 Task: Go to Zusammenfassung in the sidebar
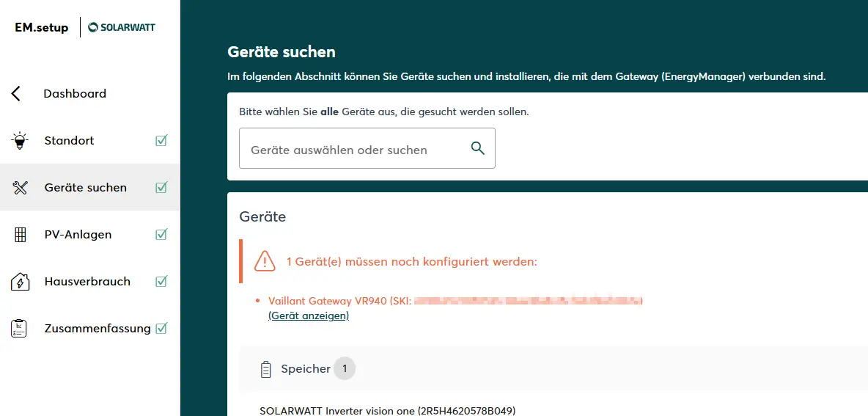pos(98,329)
